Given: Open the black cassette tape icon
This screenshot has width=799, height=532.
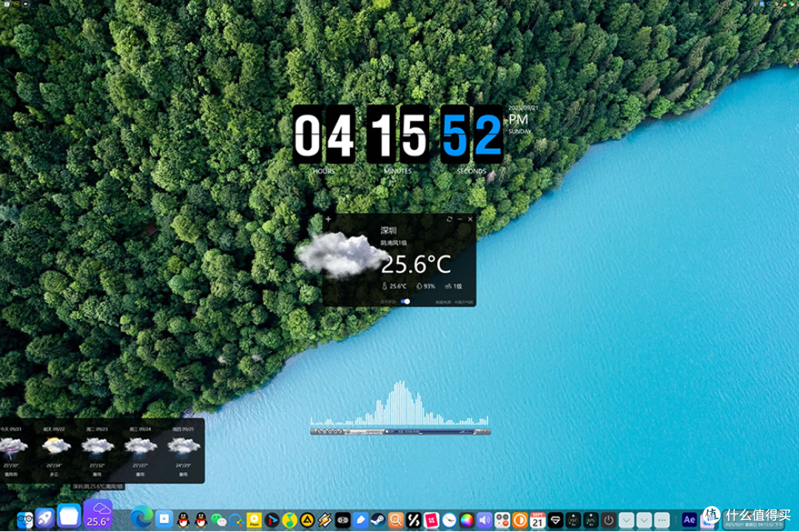Looking at the screenshot, I should click(x=343, y=519).
